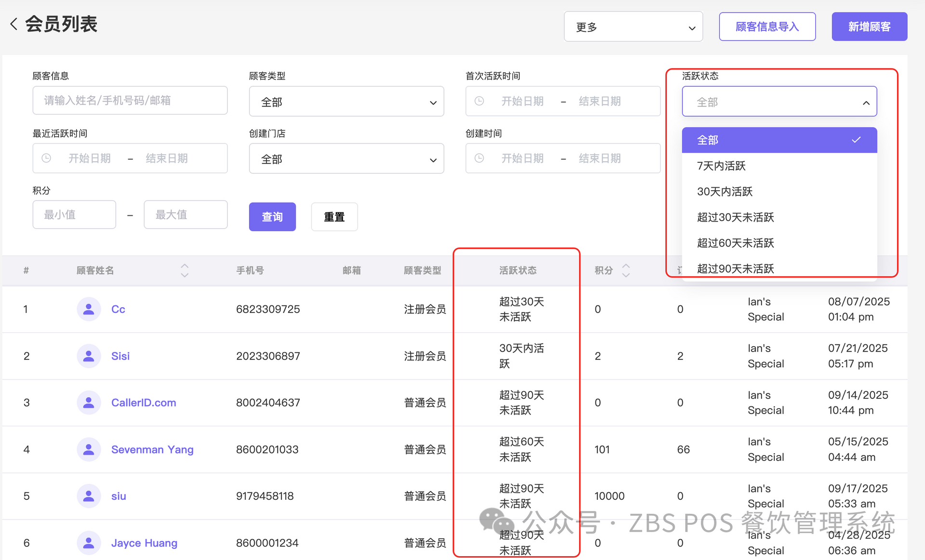Click Cc's user avatar icon
This screenshot has height=560, width=925.
(89, 309)
